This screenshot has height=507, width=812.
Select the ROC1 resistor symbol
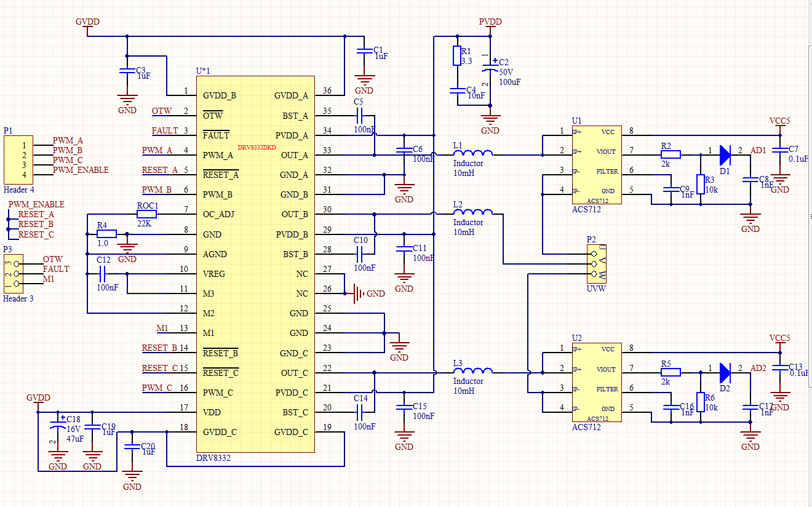(146, 214)
